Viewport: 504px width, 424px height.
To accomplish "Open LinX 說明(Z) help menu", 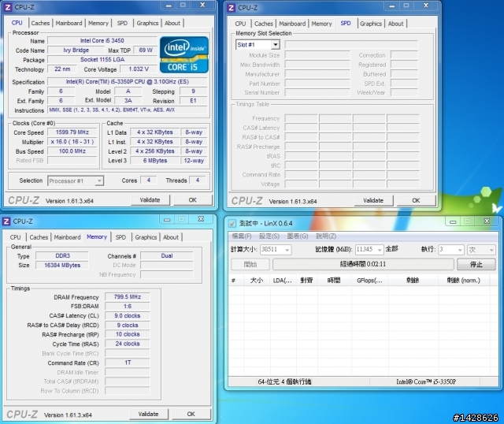I will [326, 236].
